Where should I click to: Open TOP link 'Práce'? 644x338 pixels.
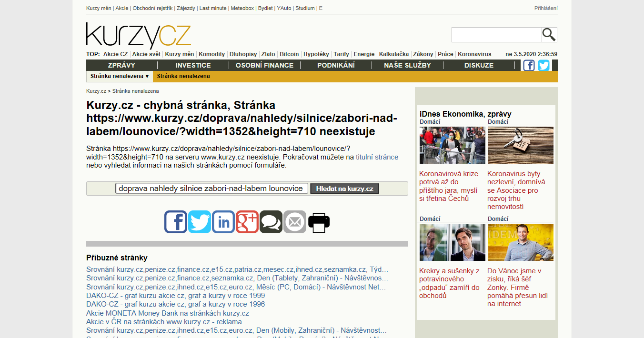(445, 54)
